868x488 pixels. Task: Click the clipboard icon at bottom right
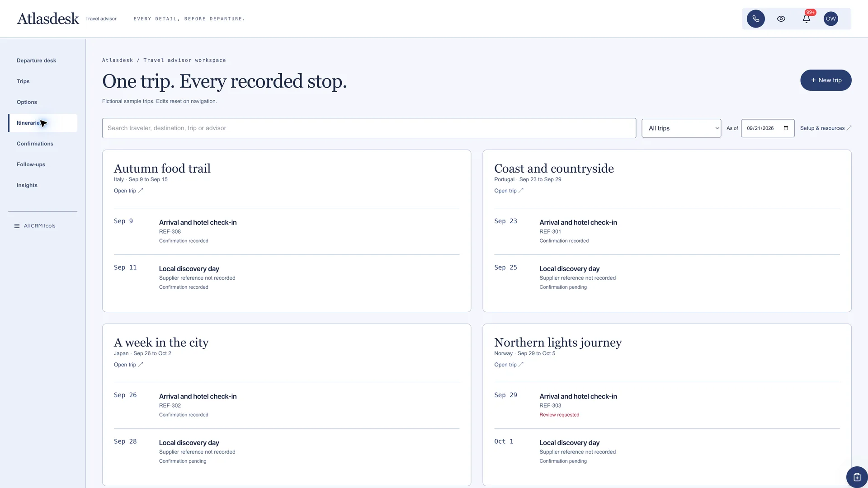(857, 477)
